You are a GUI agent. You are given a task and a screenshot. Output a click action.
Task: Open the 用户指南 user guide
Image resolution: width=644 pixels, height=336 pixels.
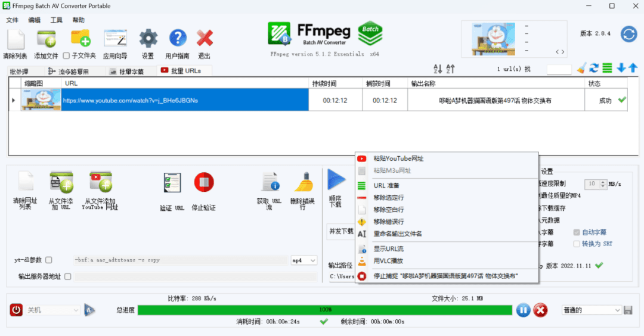[x=177, y=40]
